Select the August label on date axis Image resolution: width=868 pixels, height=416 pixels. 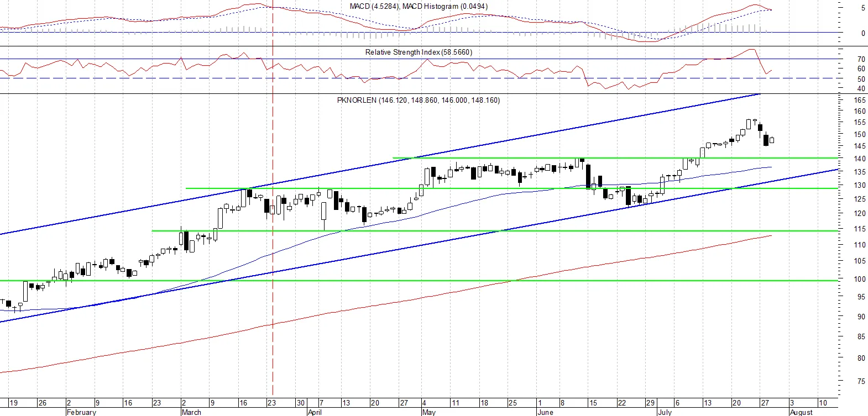tap(801, 412)
